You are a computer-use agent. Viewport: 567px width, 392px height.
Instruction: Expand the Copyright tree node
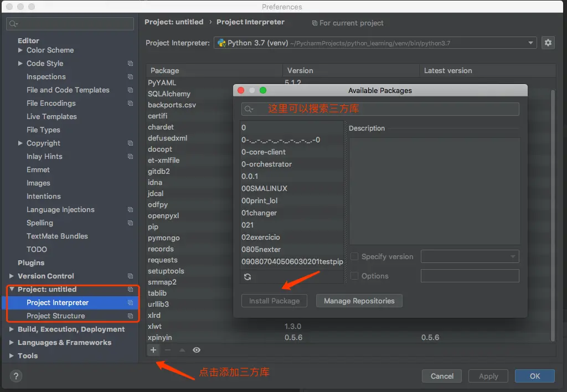pos(20,143)
